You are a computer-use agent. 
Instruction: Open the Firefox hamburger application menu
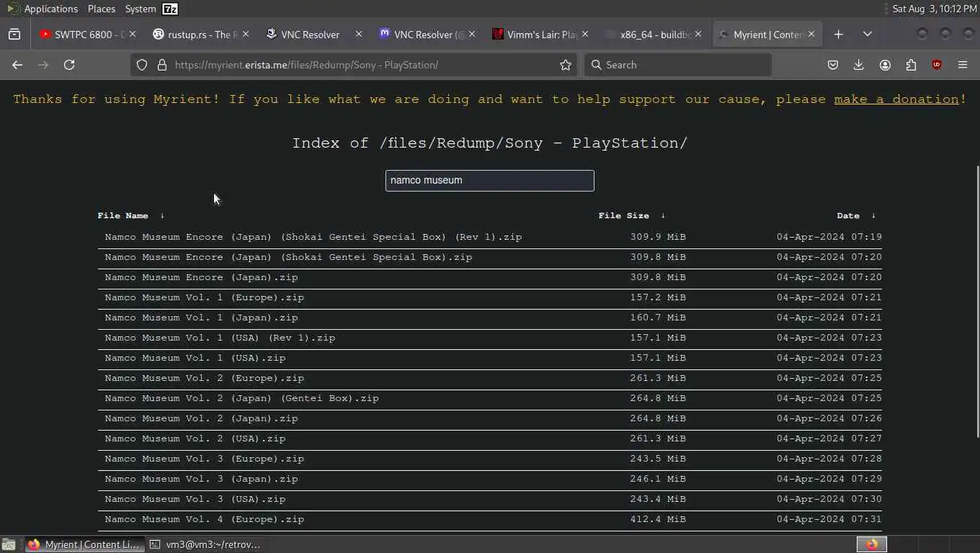[x=963, y=65]
